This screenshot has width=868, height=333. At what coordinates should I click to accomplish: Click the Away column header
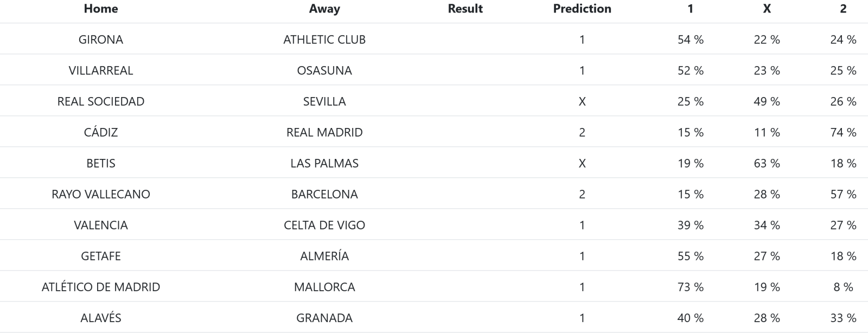(x=324, y=9)
